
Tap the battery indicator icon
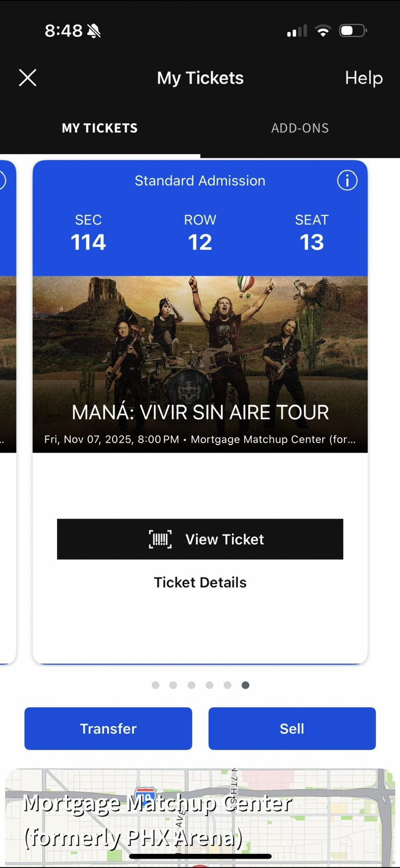pos(352,30)
